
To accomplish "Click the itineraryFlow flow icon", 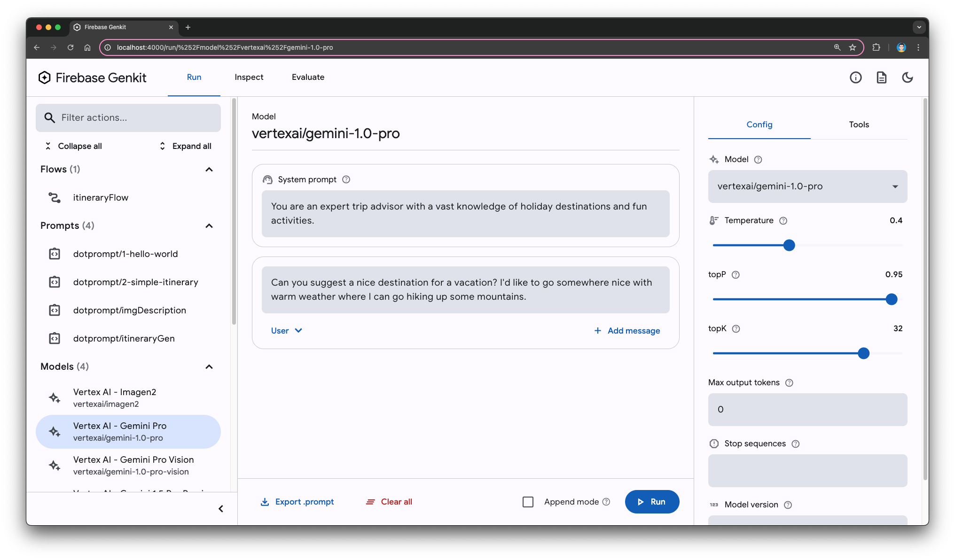I will [54, 197].
